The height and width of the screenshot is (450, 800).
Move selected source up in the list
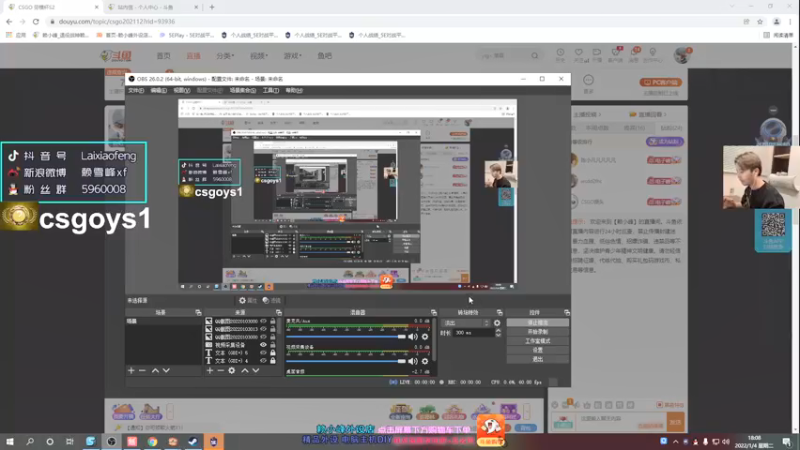coord(245,370)
